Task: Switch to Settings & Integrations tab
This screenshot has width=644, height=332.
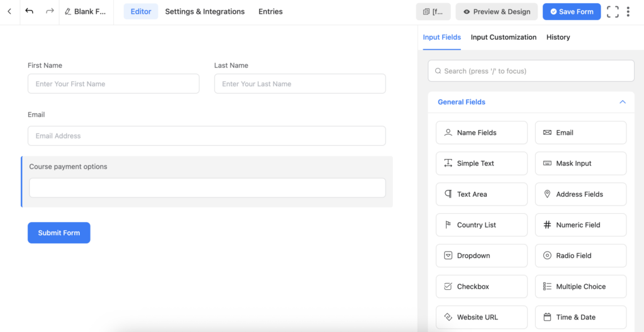Action: (x=204, y=12)
